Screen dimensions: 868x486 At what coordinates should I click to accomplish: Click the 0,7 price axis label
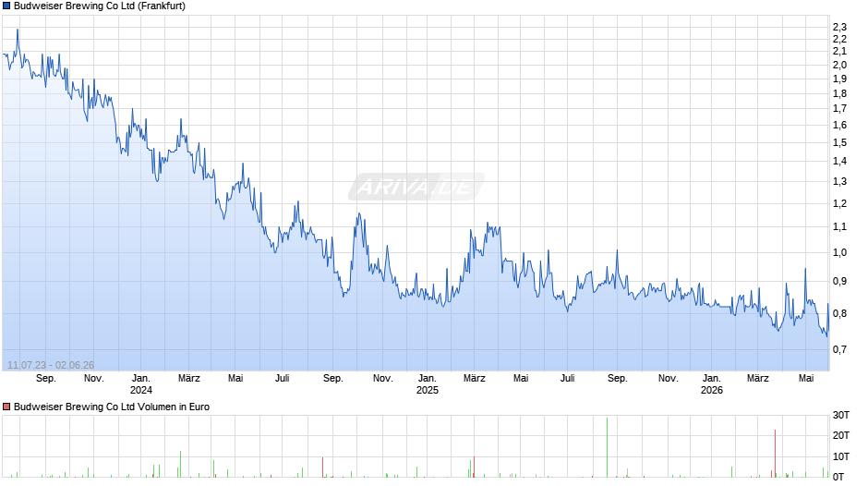[839, 349]
